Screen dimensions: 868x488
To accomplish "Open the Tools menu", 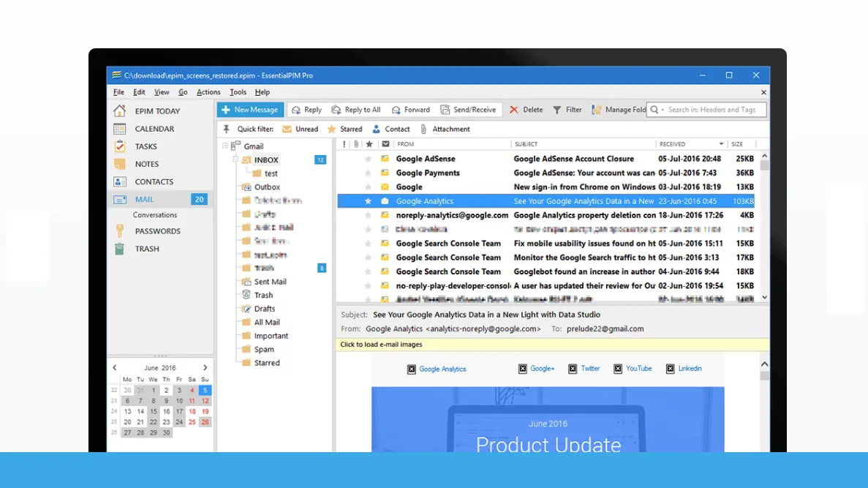I will click(x=238, y=92).
